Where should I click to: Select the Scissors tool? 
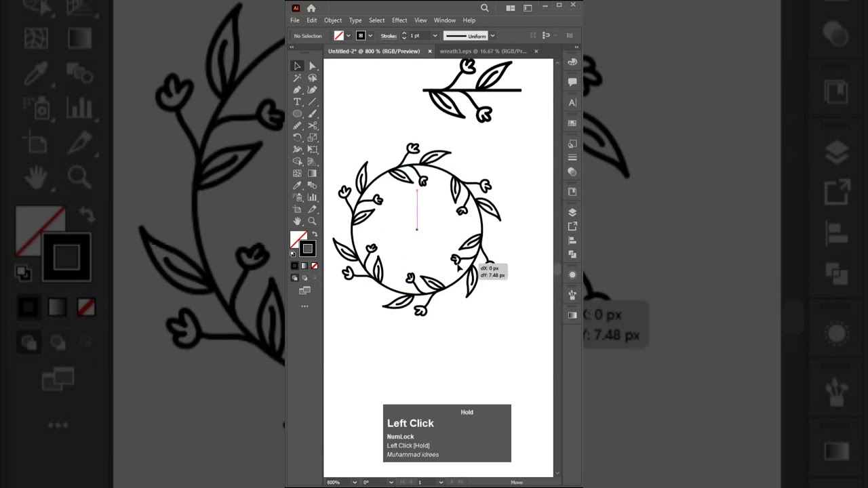click(x=313, y=125)
